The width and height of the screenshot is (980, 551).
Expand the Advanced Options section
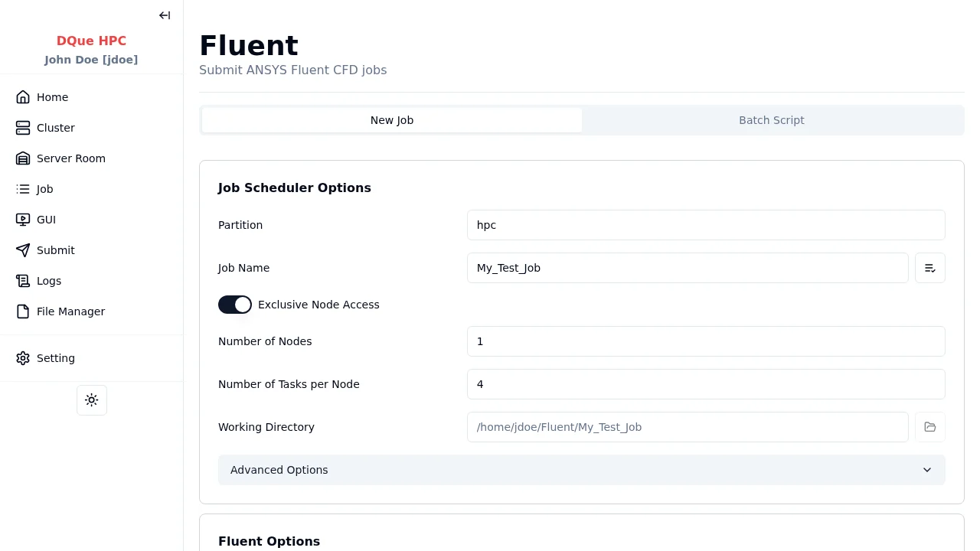point(279,470)
